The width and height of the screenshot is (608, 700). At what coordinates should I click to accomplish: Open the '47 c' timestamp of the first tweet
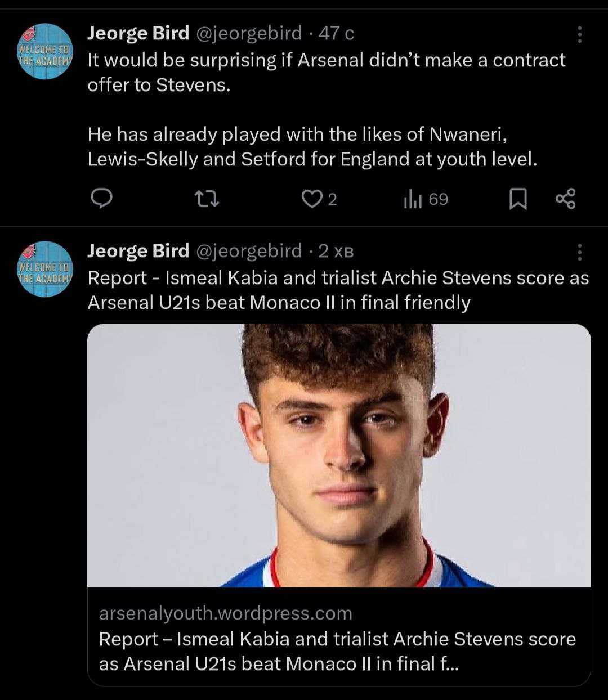336,34
